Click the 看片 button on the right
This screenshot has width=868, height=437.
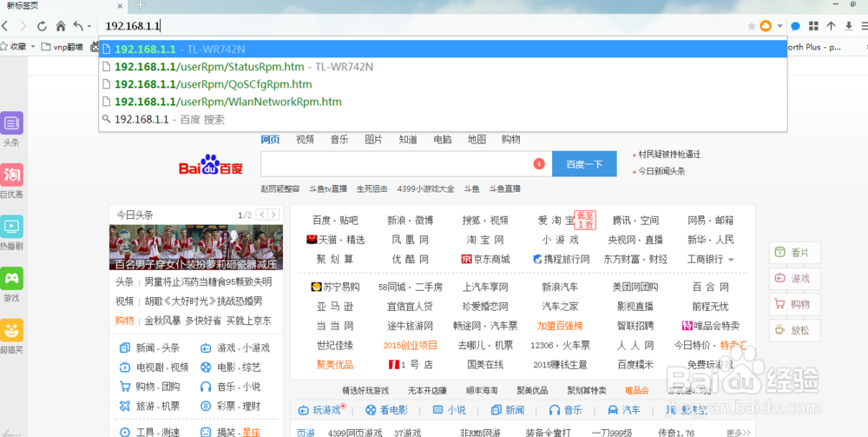[x=794, y=253]
